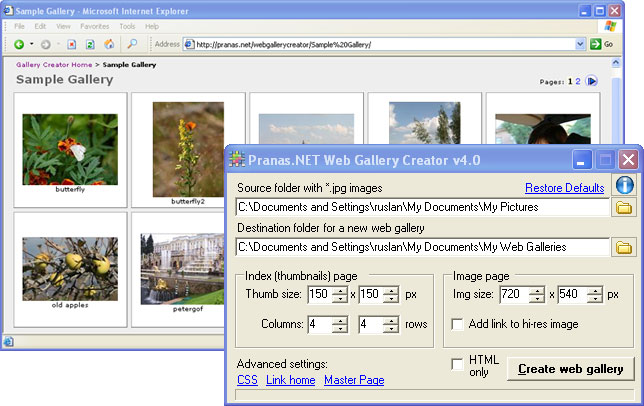Screen dimensions: 644x406
Task: Open the Edit menu in Internet Explorer
Action: [x=40, y=26]
